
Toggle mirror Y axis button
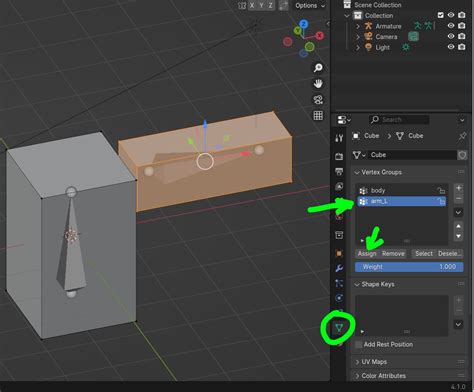point(261,5)
